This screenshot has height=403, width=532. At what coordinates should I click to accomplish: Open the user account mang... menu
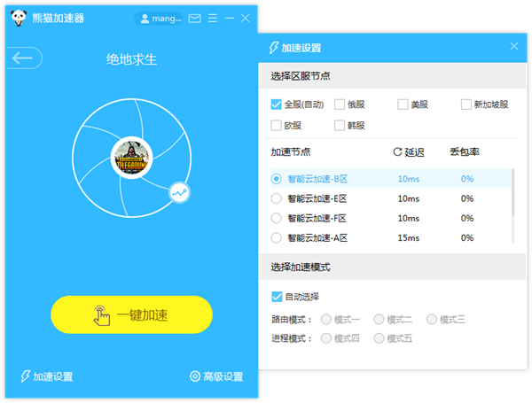pyautogui.click(x=159, y=18)
